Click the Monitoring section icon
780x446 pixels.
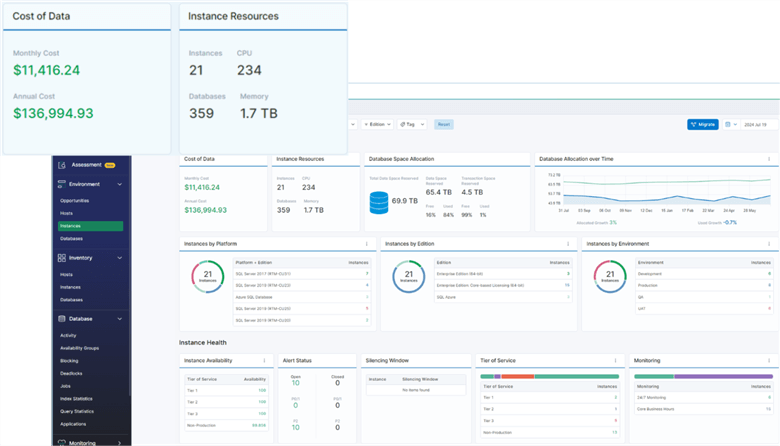61,442
